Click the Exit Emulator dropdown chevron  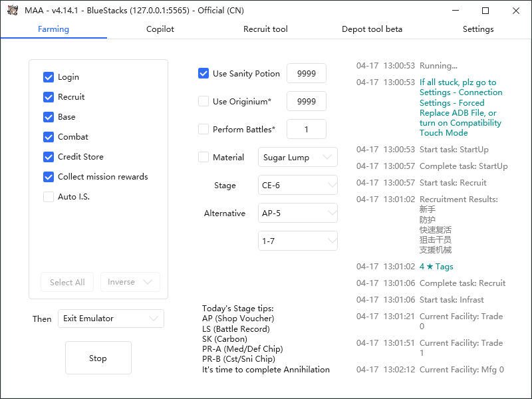(154, 319)
